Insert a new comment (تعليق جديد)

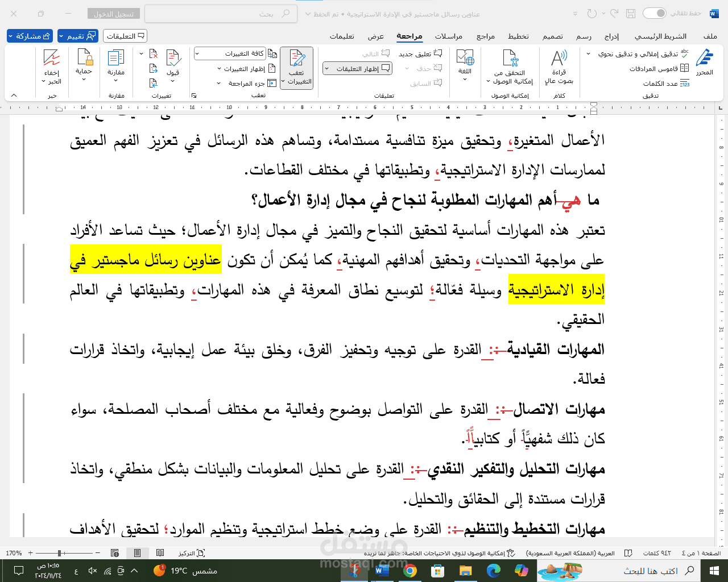tap(420, 54)
